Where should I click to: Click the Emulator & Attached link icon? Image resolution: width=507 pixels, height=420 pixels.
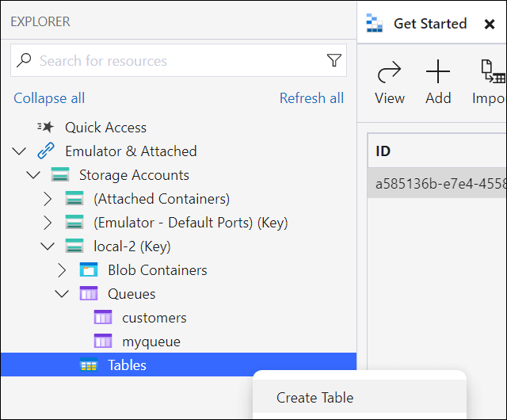pyautogui.click(x=46, y=151)
